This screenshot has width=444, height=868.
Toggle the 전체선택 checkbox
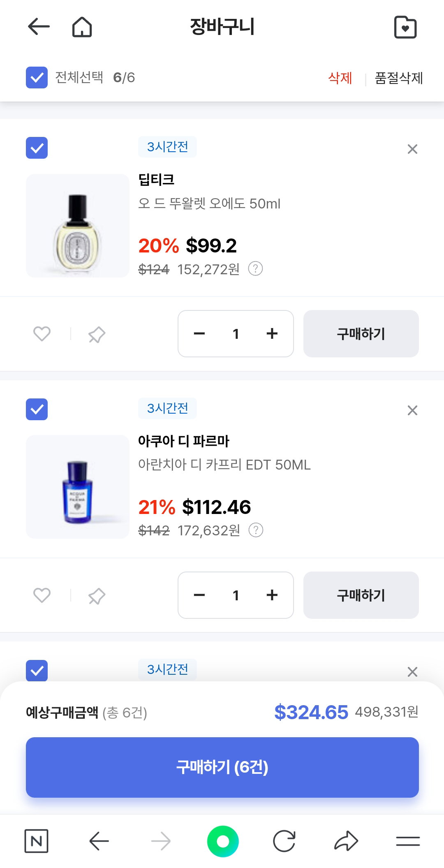[x=37, y=77]
